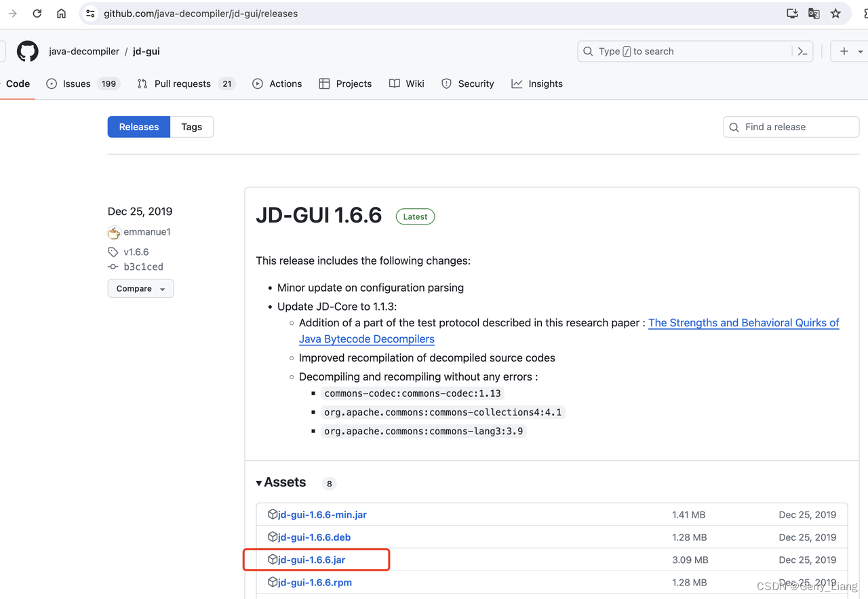868x599 pixels.
Task: Click the Find a release search field
Action: point(791,127)
